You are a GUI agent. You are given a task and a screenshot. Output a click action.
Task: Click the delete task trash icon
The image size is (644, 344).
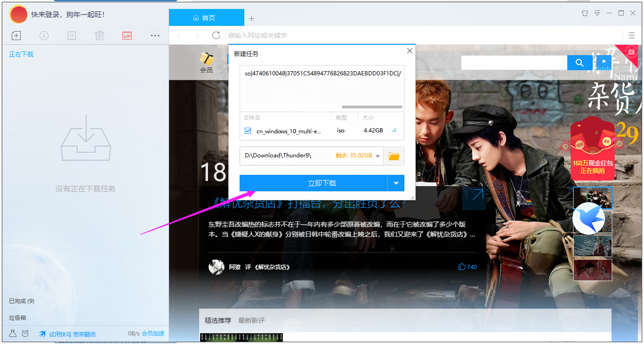[x=99, y=35]
